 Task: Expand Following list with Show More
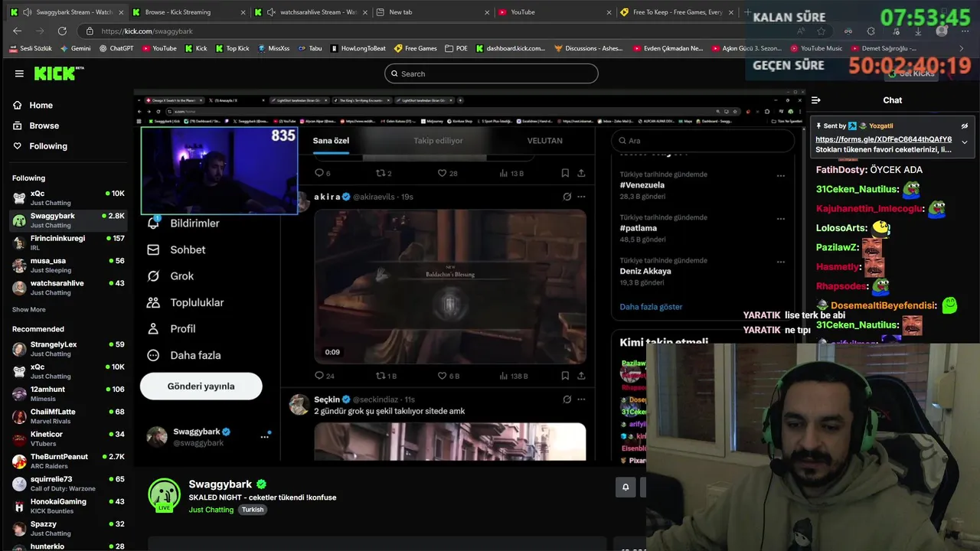click(x=29, y=310)
